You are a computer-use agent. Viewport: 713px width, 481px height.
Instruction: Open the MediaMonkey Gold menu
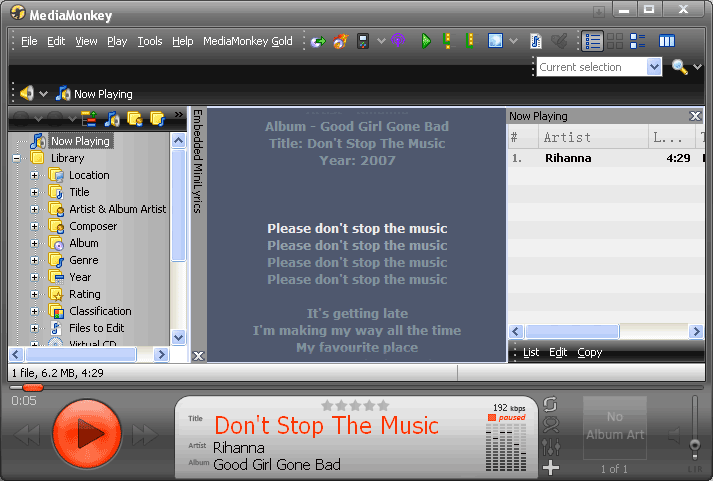[247, 41]
